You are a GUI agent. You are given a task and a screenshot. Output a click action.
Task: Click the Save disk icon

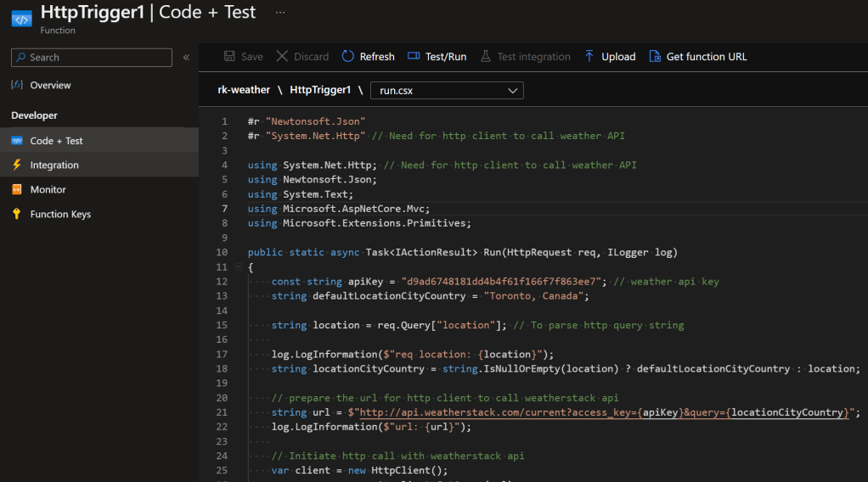[229, 57]
